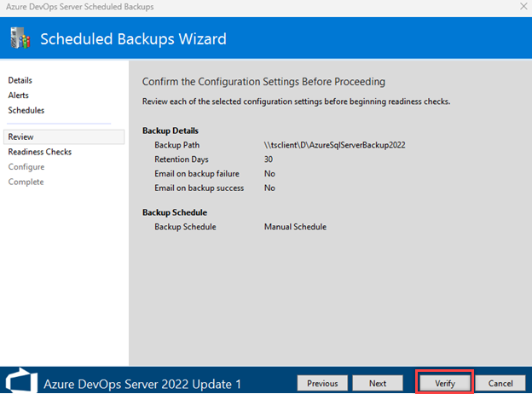Select the Review step in sidebar

(x=21, y=136)
